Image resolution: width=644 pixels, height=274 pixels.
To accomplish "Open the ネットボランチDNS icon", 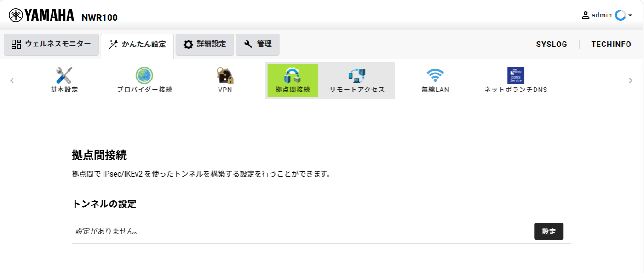I will tap(516, 75).
